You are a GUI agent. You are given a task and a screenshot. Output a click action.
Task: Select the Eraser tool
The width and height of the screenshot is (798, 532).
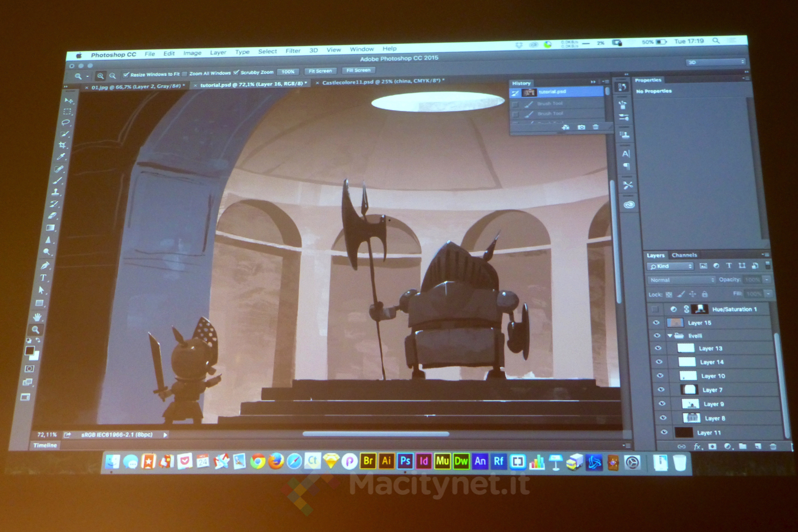pyautogui.click(x=52, y=216)
